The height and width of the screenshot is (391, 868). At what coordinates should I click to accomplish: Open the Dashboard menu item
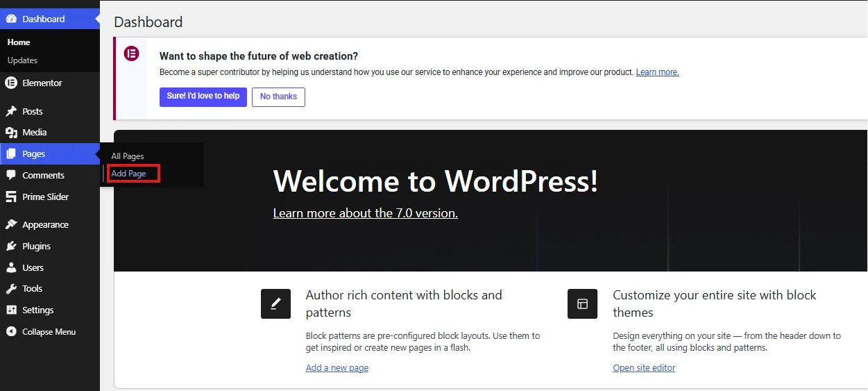point(50,19)
